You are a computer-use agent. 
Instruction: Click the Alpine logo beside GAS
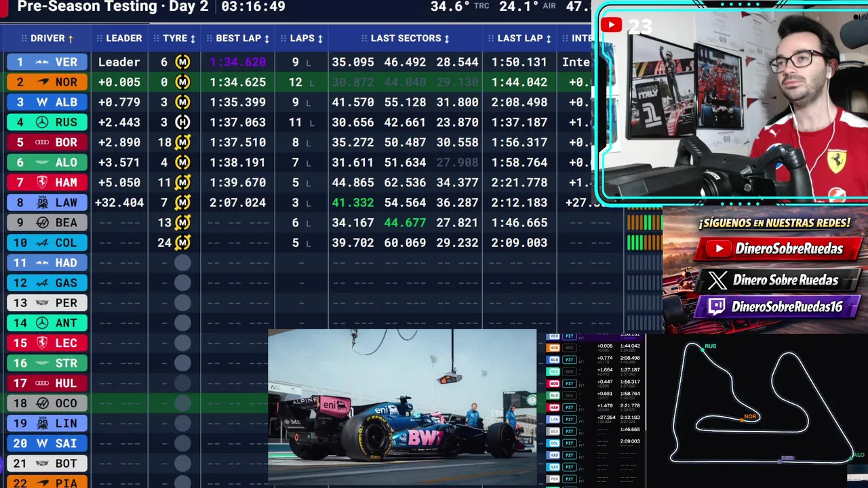coord(42,283)
